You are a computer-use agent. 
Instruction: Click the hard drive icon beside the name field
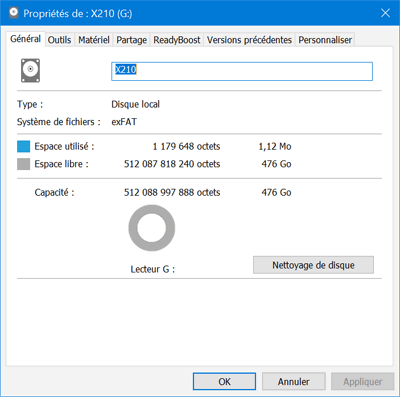(x=31, y=70)
